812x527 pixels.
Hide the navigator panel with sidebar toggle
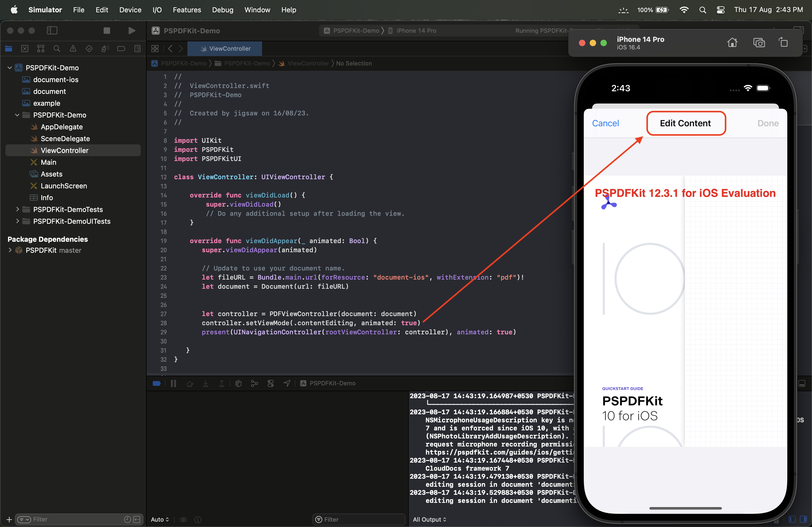pyautogui.click(x=52, y=30)
